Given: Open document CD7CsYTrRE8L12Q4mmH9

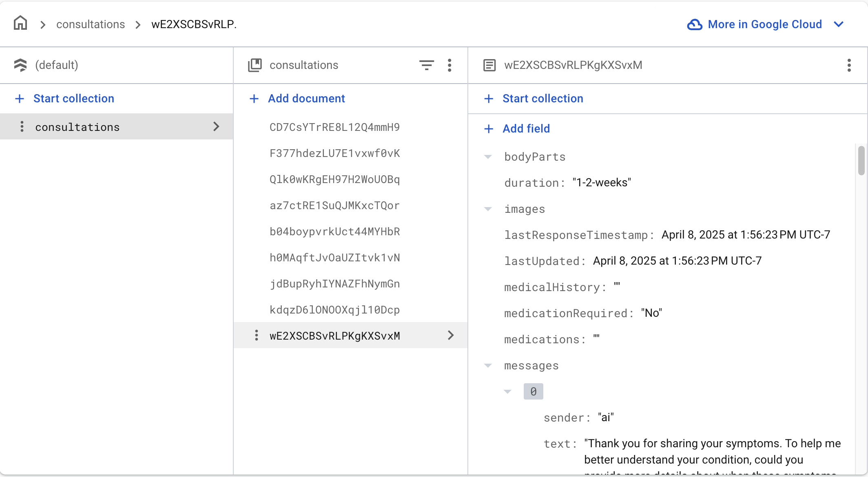Looking at the screenshot, I should click(334, 127).
